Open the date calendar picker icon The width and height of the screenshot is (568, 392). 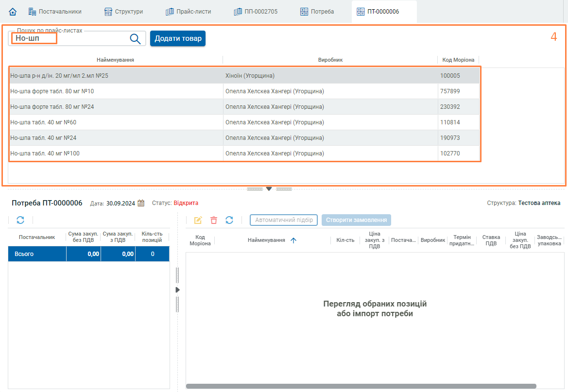[x=141, y=203]
